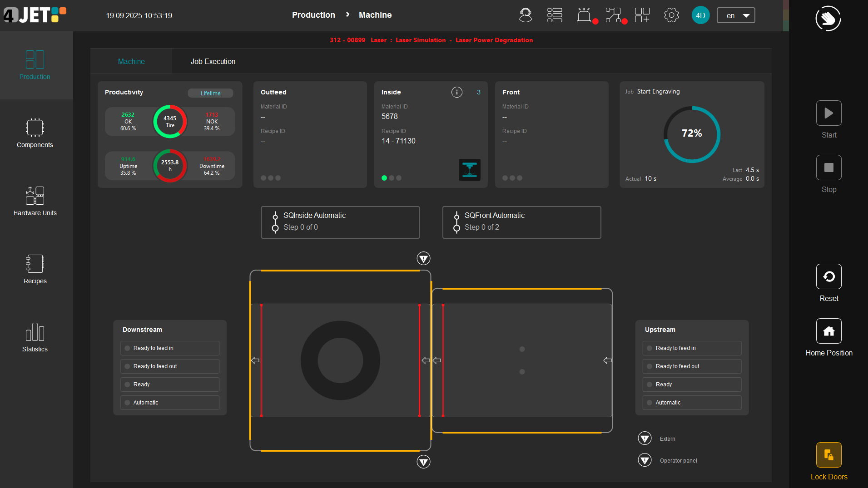Click the 72% job progress ring

pyautogui.click(x=691, y=133)
